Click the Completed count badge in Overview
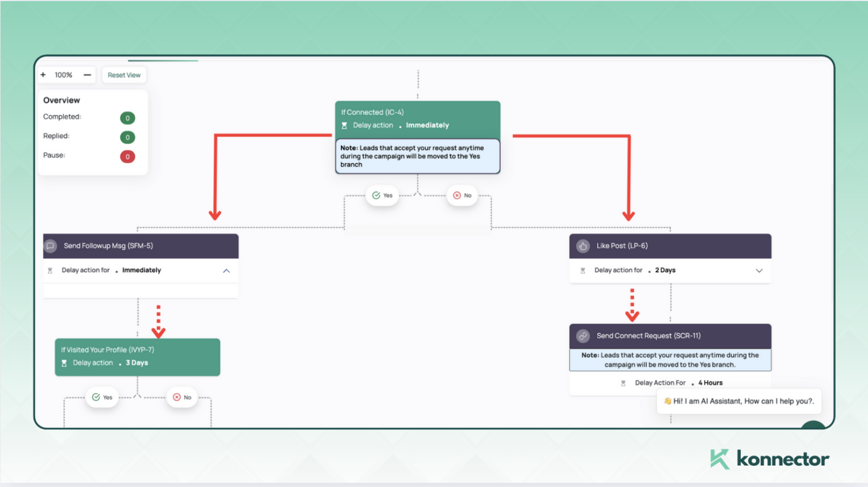The image size is (868, 487). 128,118
